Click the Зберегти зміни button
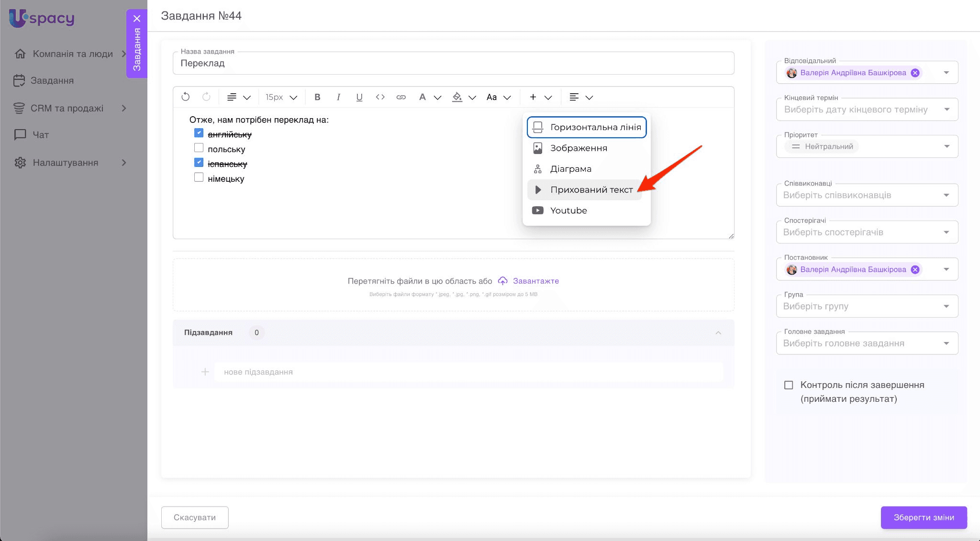Viewport: 980px width, 541px height. pyautogui.click(x=924, y=518)
